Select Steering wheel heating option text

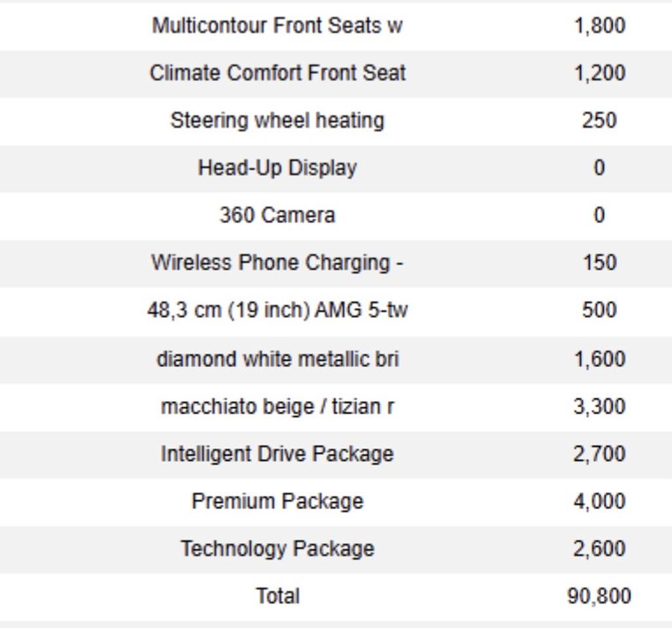[x=277, y=120]
